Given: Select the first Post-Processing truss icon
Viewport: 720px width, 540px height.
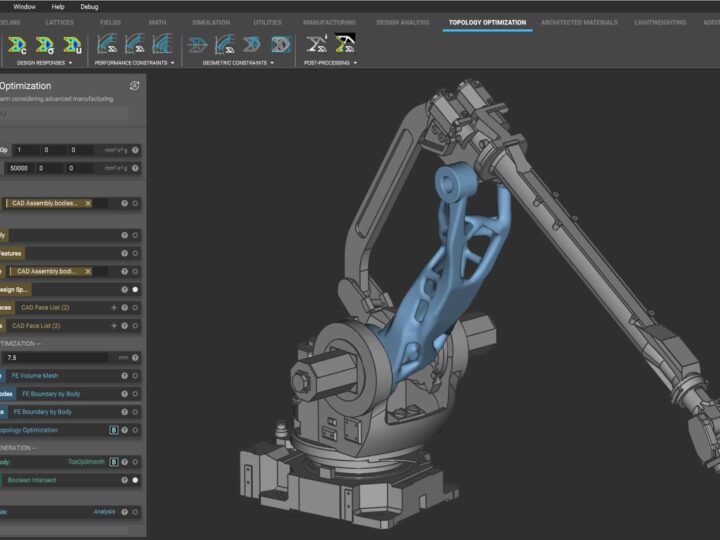Looking at the screenshot, I should point(317,44).
